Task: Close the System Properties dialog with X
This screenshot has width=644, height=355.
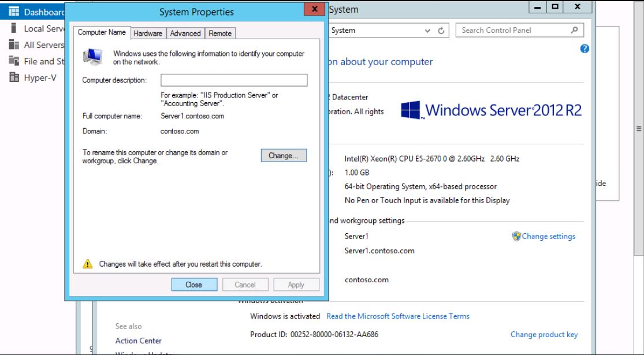Action: coord(315,9)
